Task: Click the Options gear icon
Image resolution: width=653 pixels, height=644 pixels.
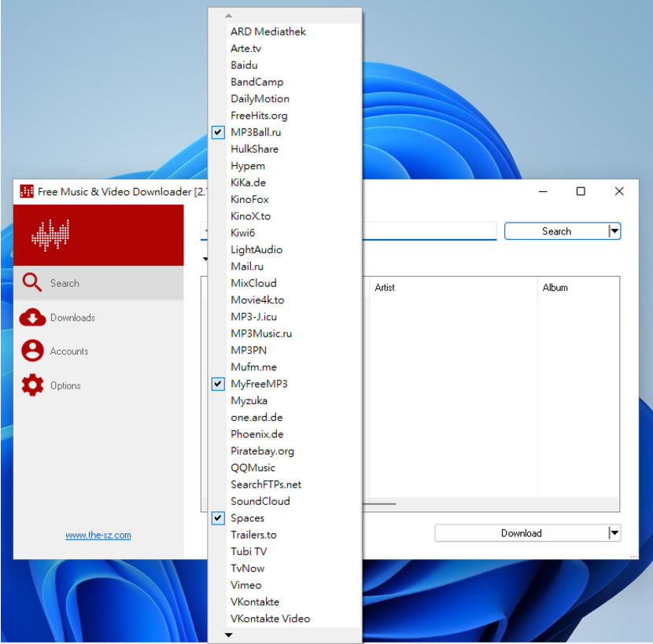Action: tap(32, 385)
